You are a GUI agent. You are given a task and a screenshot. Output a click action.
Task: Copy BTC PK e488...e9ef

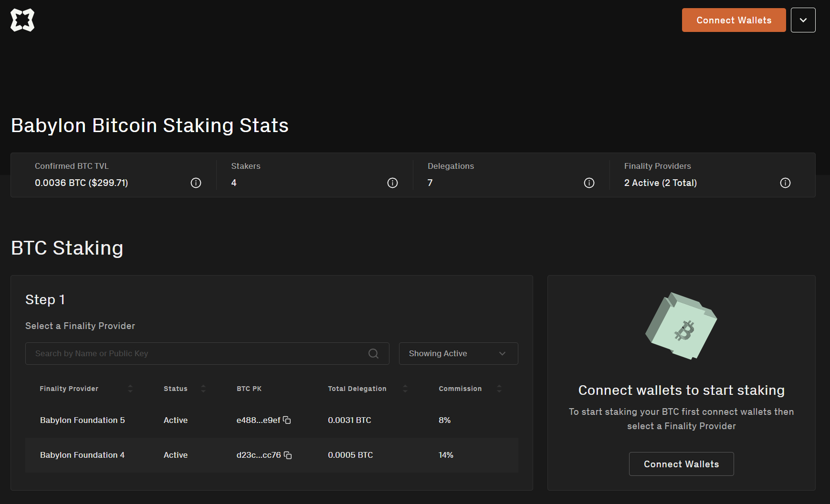287,420
